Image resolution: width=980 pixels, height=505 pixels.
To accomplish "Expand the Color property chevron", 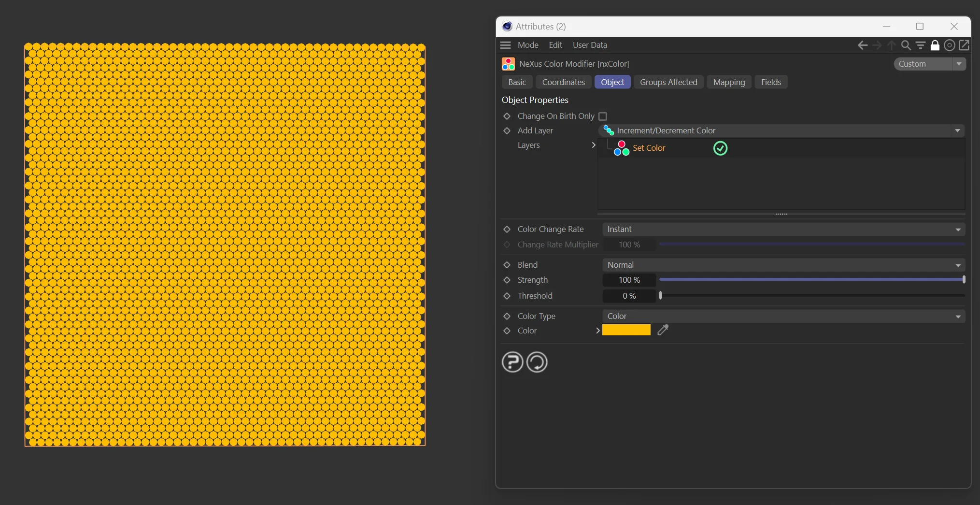I will point(597,331).
